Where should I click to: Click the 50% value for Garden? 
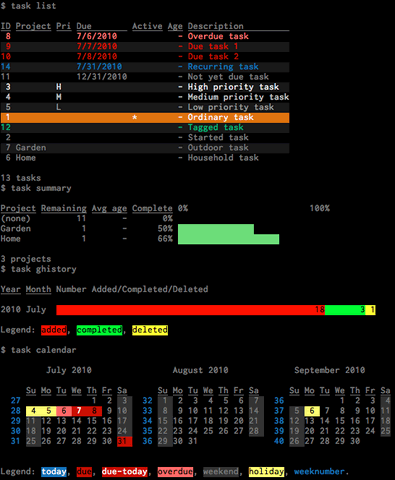(165, 229)
